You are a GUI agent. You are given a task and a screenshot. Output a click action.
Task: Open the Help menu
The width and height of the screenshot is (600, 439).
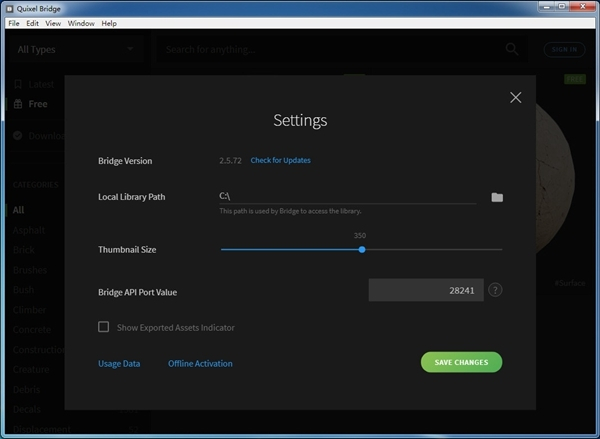(109, 22)
